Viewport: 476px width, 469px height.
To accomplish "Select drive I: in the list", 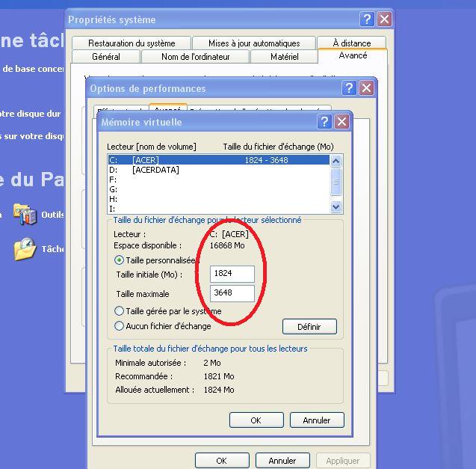I will tap(218, 209).
